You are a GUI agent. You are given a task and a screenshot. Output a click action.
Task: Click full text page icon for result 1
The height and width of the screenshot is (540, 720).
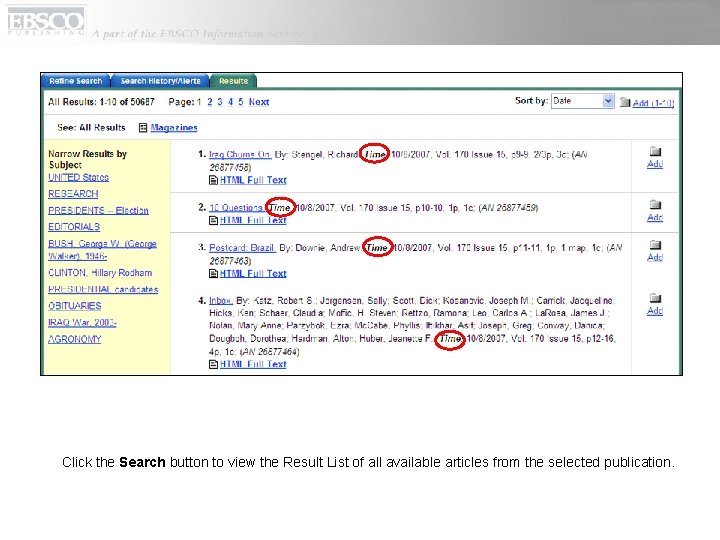coord(213,180)
